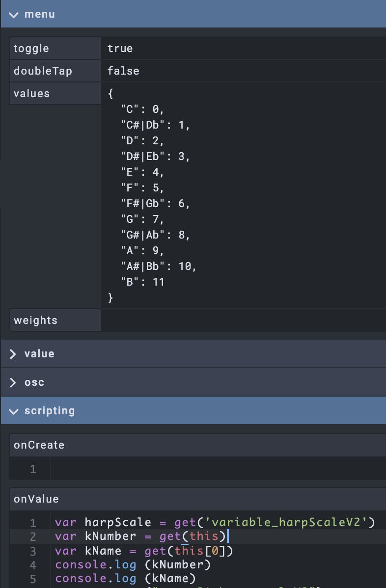Click the harpScale variable declaration line
This screenshot has height=588, width=386.
click(x=215, y=522)
